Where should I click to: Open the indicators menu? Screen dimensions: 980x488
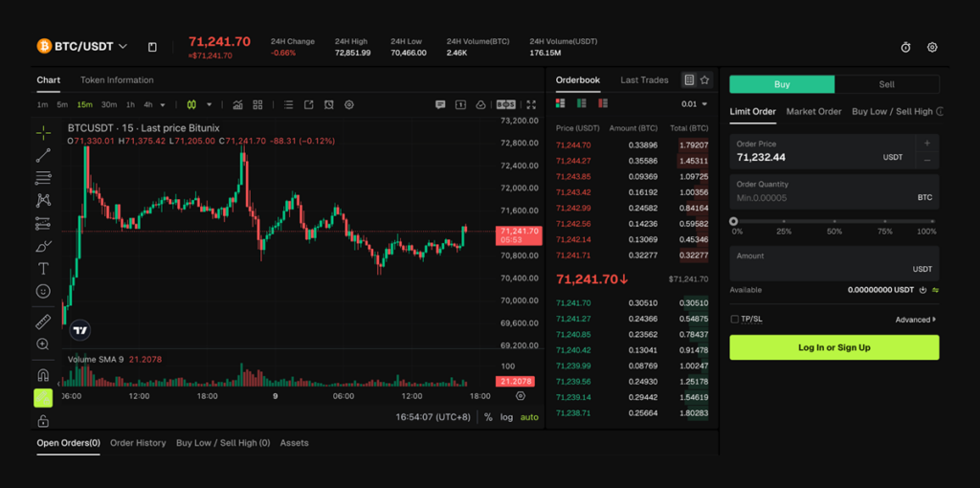[x=238, y=105]
